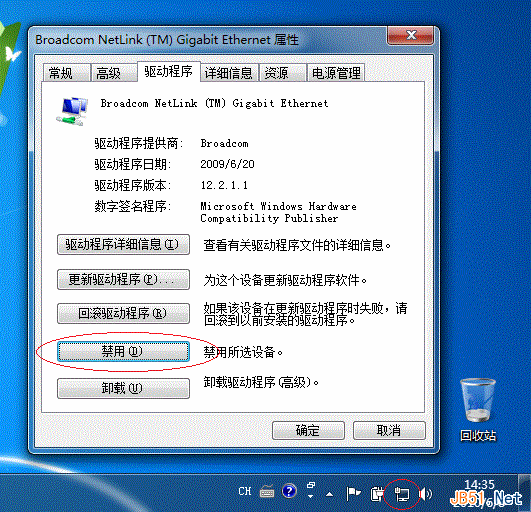Confirm with the 确定 button

[x=308, y=430]
